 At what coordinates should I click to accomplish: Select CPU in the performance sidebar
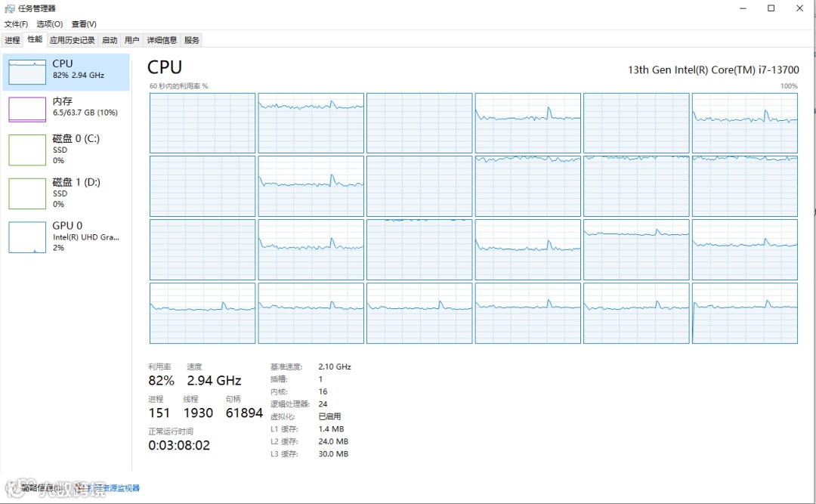tap(66, 72)
